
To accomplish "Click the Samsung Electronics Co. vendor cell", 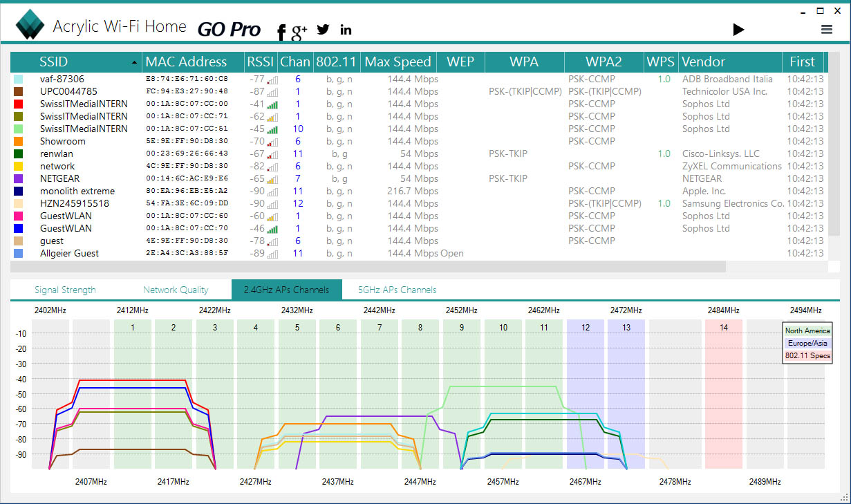I will (x=733, y=203).
